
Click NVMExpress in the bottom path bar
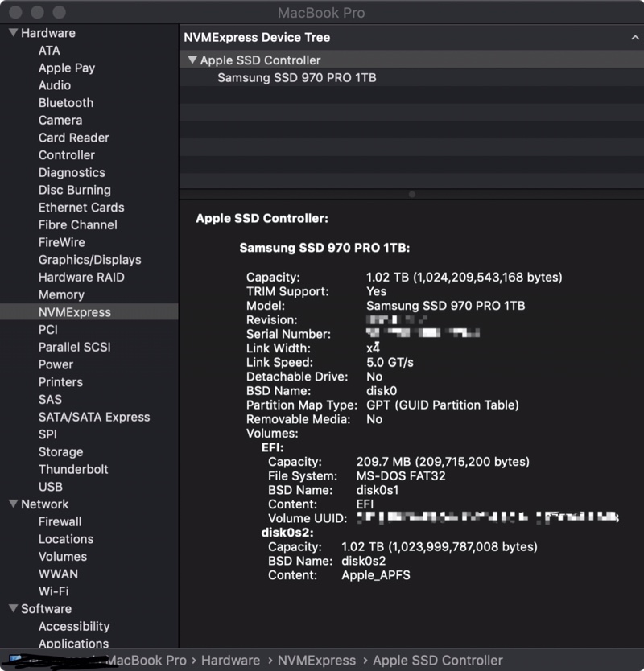(x=317, y=661)
